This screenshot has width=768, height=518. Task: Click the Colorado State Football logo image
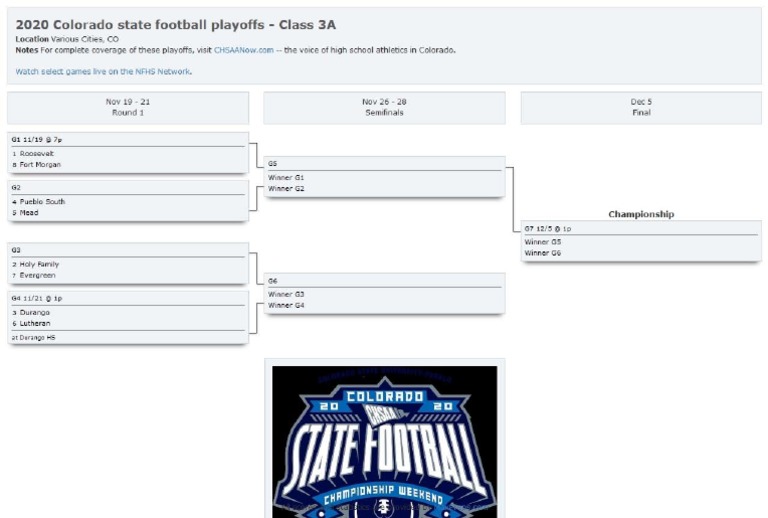pyautogui.click(x=384, y=441)
